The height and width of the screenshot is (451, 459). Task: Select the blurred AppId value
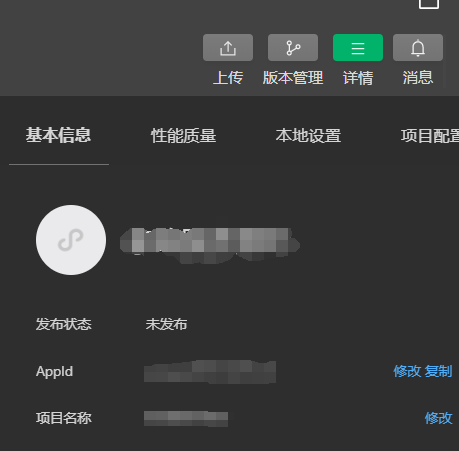click(x=210, y=371)
